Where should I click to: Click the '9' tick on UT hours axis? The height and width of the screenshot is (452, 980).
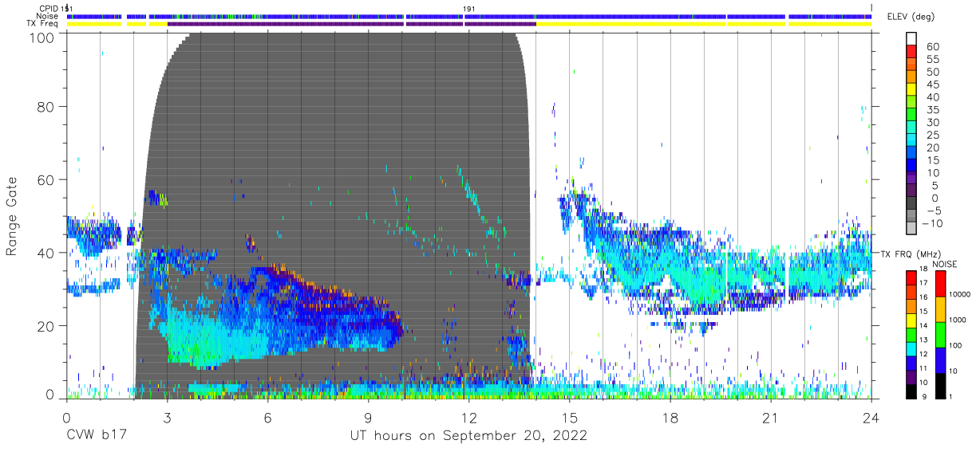click(368, 418)
